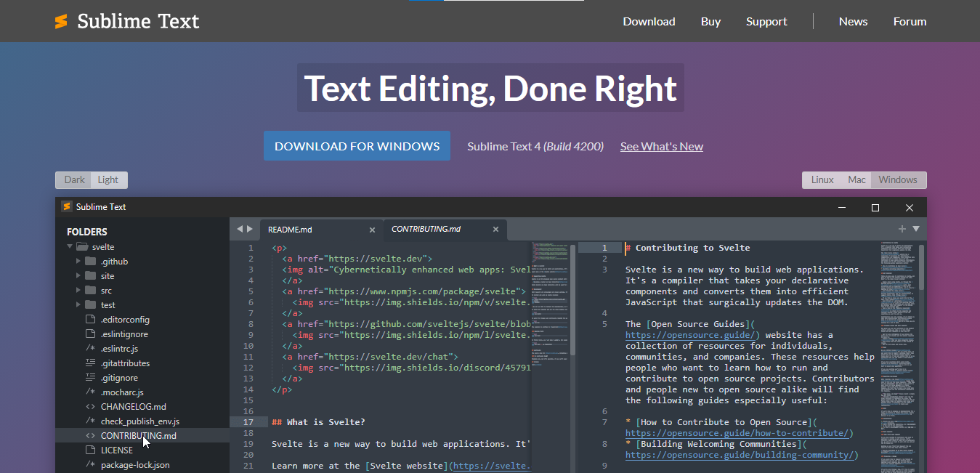Screen dimensions: 980x473
Task: Open the Buy page
Action: pos(710,22)
